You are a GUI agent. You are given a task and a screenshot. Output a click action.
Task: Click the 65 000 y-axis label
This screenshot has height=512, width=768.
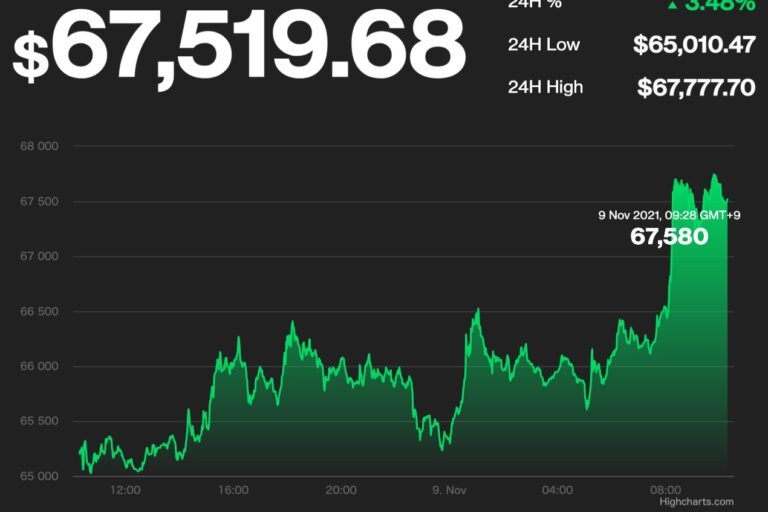tap(39, 476)
